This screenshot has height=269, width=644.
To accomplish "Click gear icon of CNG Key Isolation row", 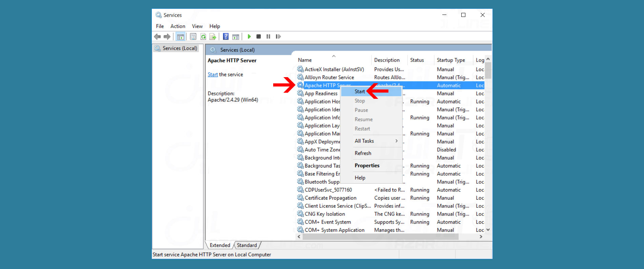I will coord(300,214).
